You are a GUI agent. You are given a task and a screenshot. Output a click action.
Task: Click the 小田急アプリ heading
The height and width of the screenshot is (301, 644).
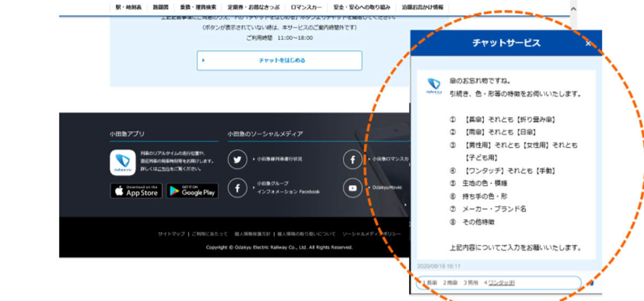(x=127, y=134)
